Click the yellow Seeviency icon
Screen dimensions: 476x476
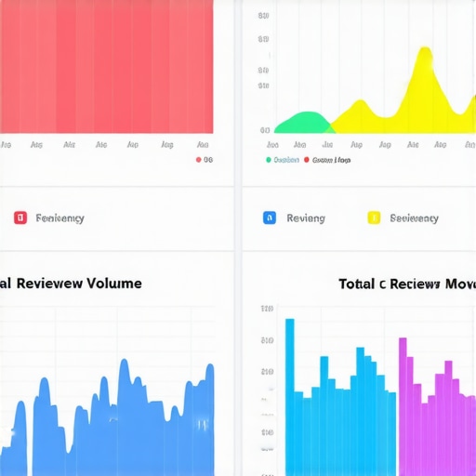point(374,218)
